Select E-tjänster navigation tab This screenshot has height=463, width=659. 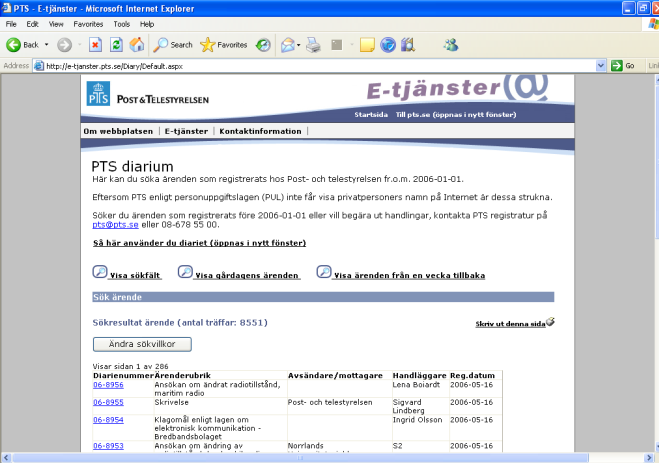click(x=186, y=131)
